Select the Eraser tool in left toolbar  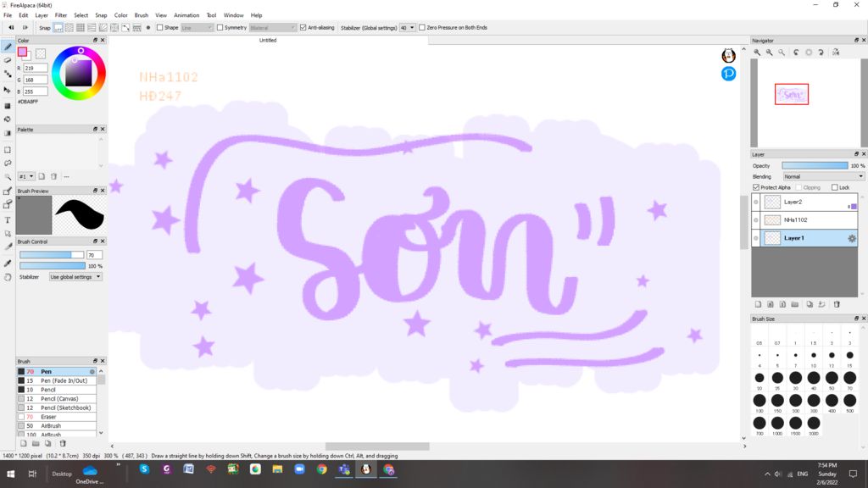pos(8,60)
